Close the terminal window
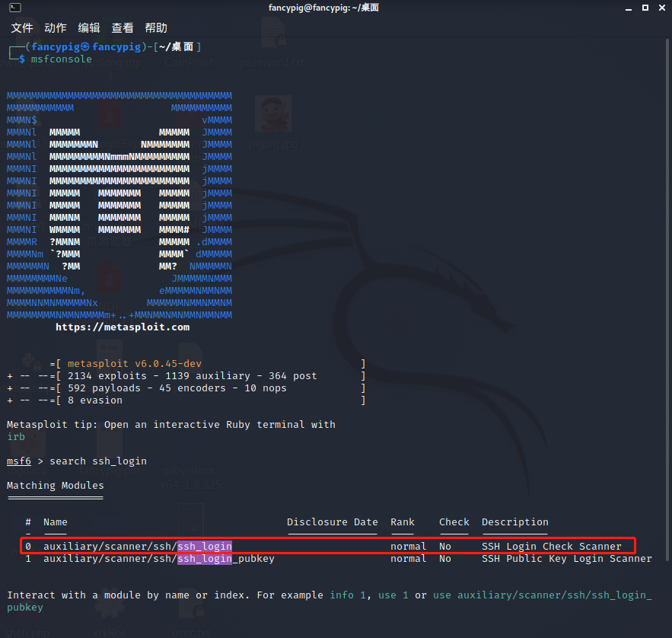This screenshot has height=638, width=672. [661, 8]
